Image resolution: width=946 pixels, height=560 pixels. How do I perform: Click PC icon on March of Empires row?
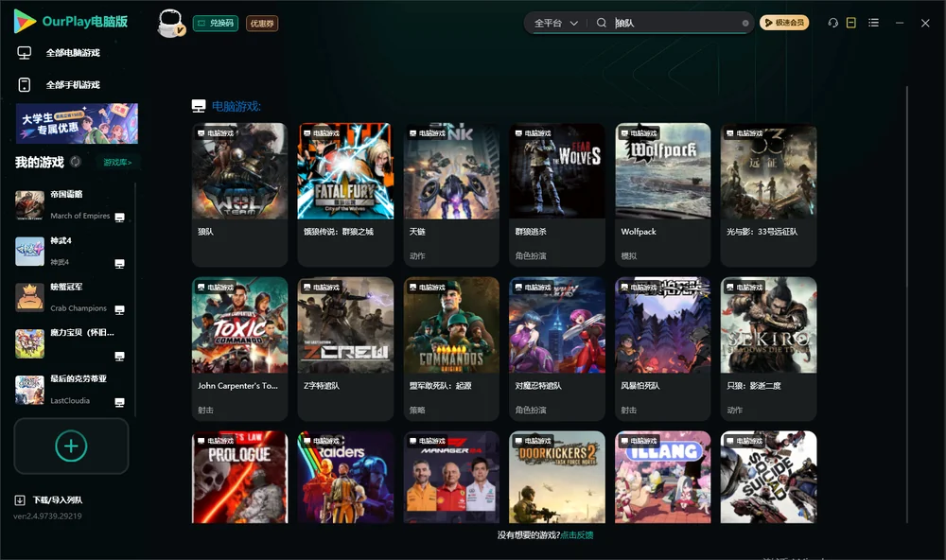(119, 218)
